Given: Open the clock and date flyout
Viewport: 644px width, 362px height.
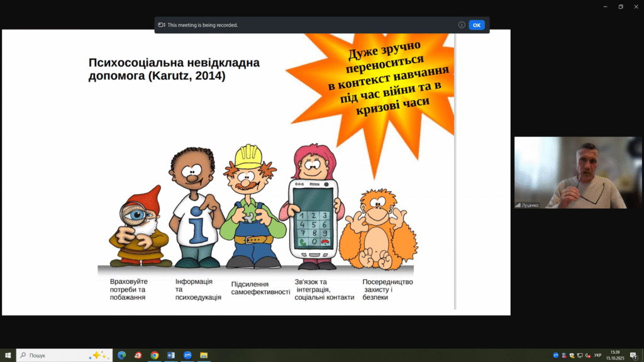Looking at the screenshot, I should tap(614, 355).
